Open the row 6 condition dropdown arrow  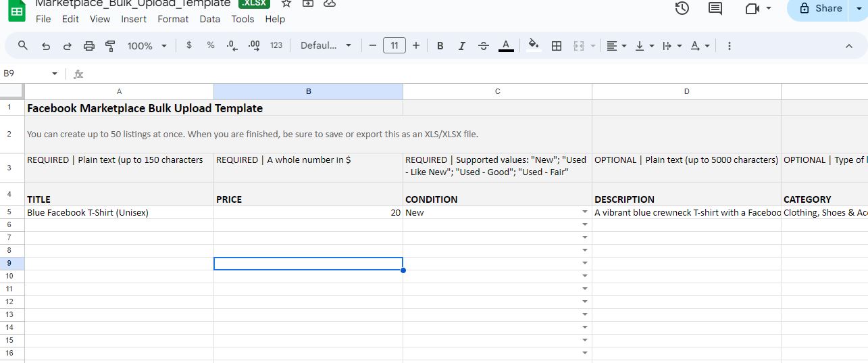tap(584, 225)
